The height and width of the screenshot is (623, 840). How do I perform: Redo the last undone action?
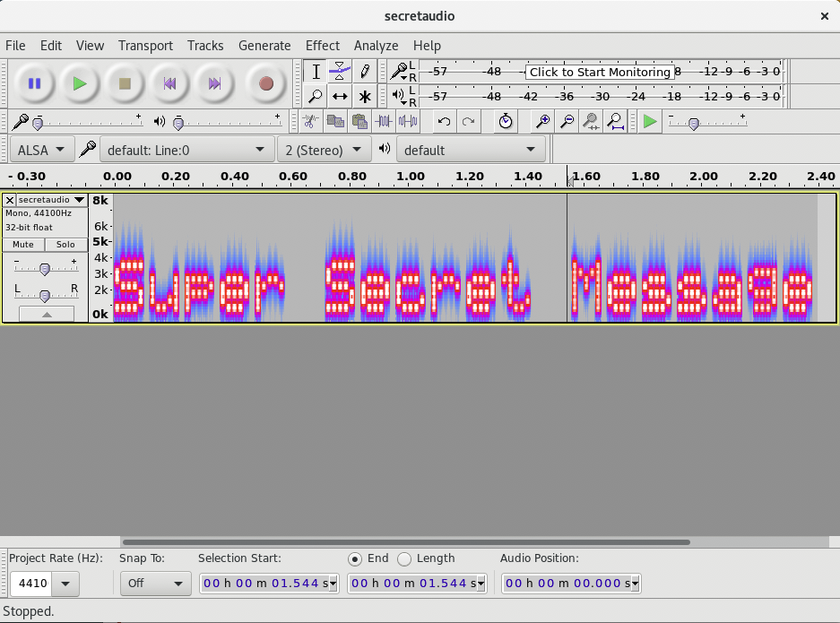pyautogui.click(x=468, y=122)
